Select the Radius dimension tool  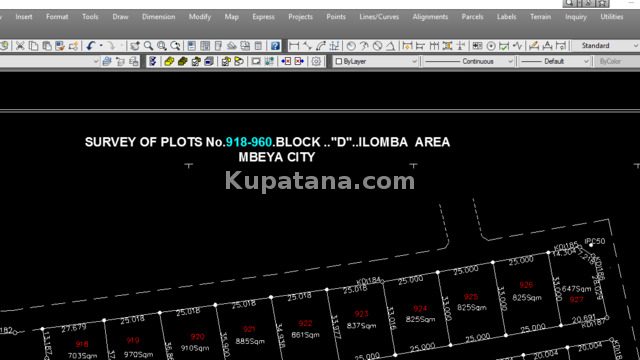coord(351,46)
